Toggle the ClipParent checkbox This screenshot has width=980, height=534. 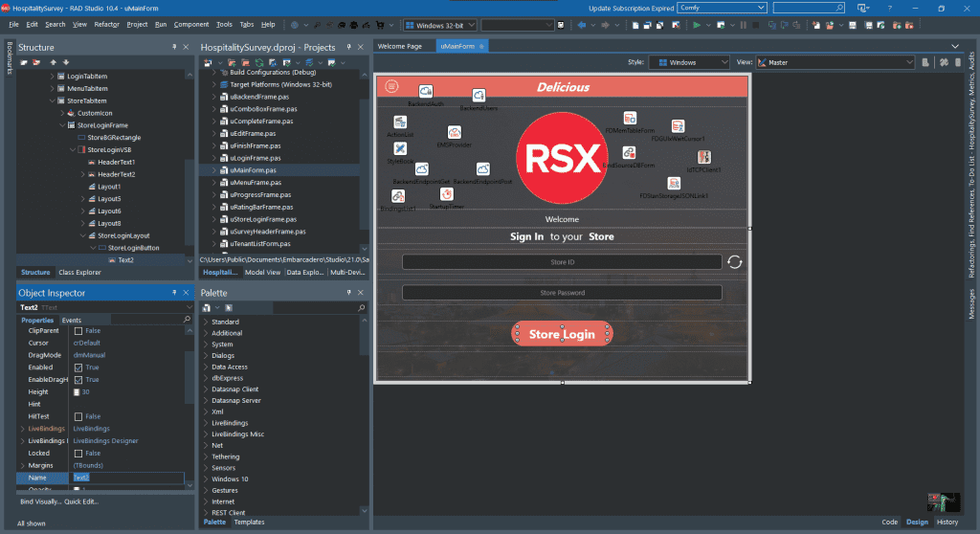pyautogui.click(x=78, y=331)
